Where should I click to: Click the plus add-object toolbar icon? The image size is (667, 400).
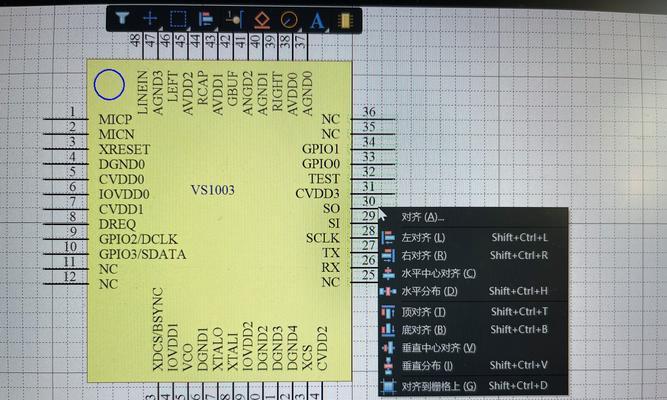(x=150, y=19)
